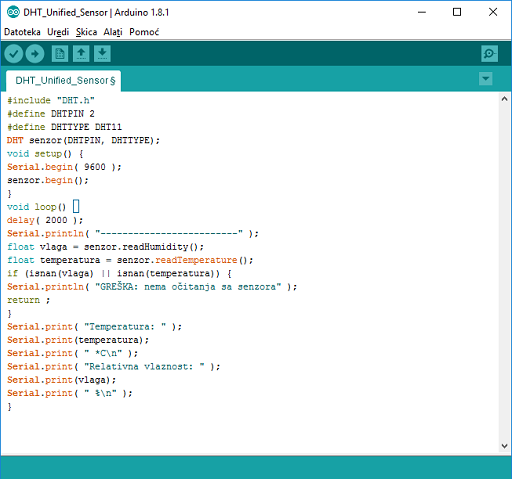Place cursor on the #include "DHT.h" line
This screenshot has width=512, height=479.
click(51, 100)
